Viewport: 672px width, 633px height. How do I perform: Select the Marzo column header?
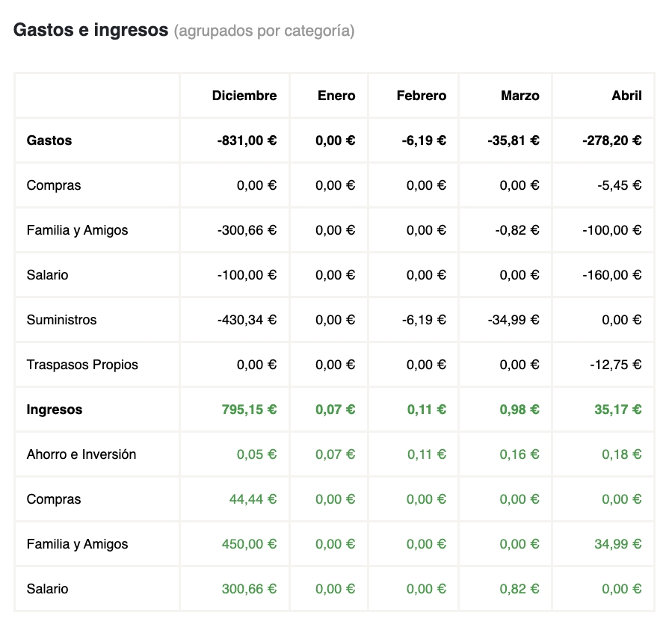click(x=520, y=96)
